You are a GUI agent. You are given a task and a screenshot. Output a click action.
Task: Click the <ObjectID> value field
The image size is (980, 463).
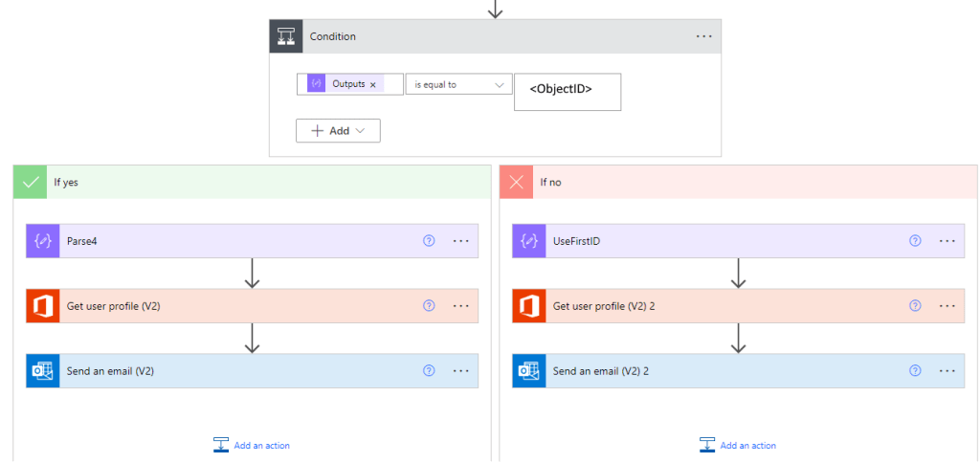coord(568,92)
